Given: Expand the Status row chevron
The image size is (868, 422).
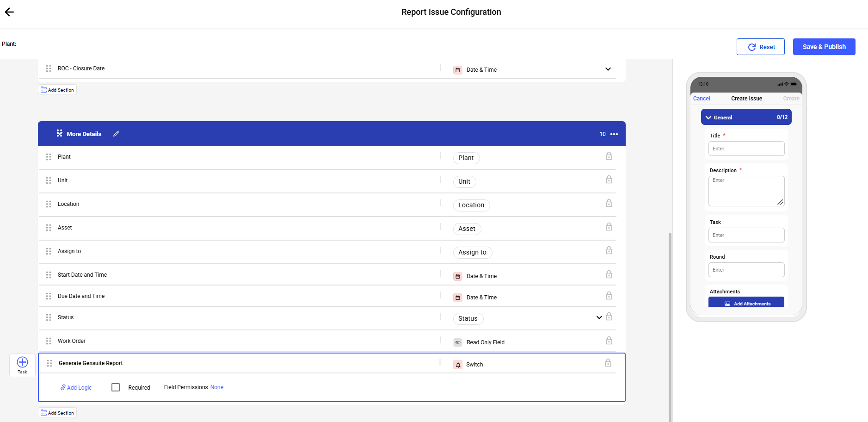Looking at the screenshot, I should pyautogui.click(x=599, y=317).
